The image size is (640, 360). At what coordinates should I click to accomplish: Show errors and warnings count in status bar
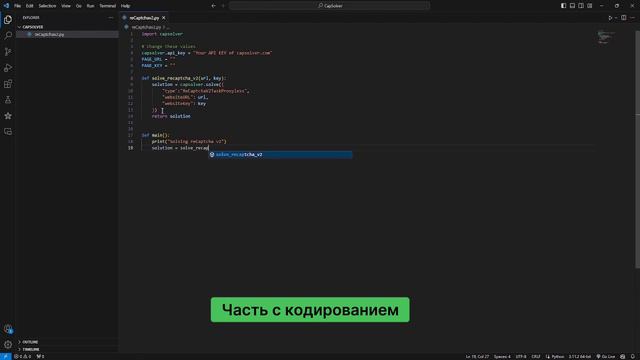click(x=22, y=356)
